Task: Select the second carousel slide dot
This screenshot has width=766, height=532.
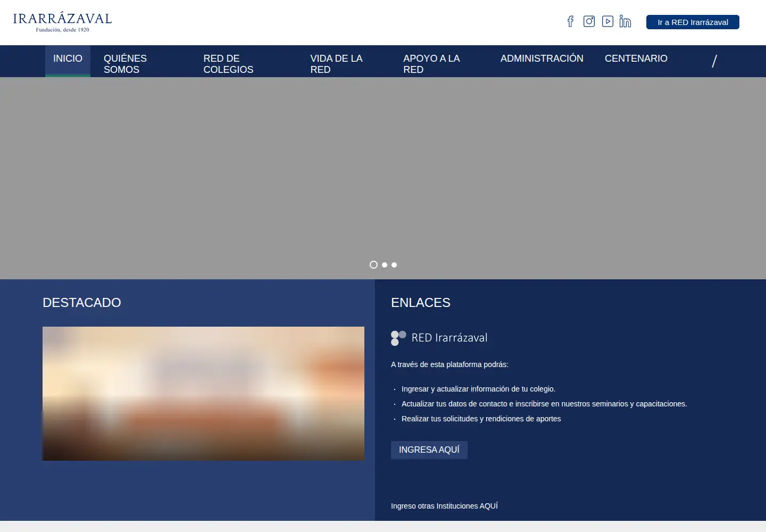Action: click(x=384, y=264)
